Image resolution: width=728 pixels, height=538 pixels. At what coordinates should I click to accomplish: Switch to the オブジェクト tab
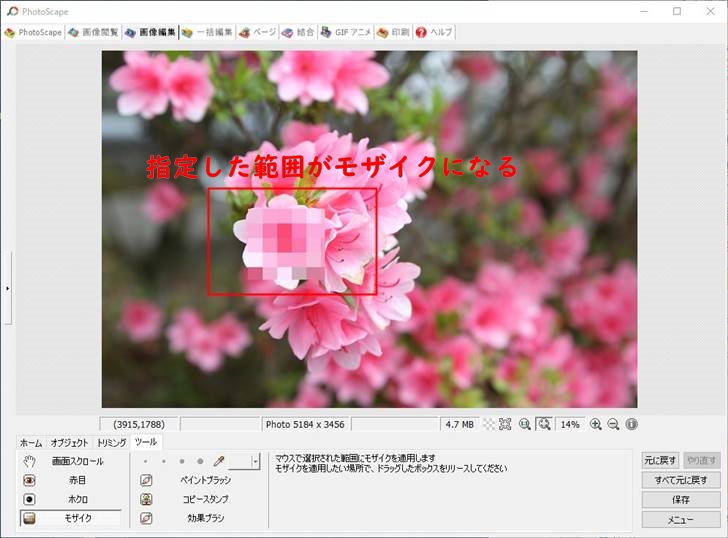click(69, 442)
